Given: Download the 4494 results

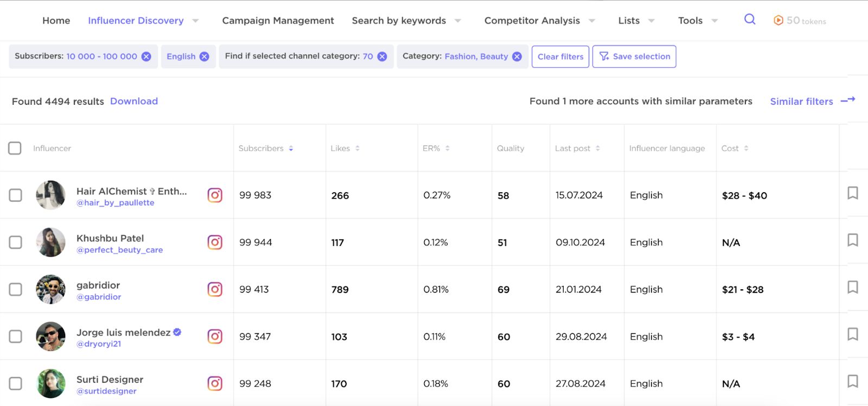Looking at the screenshot, I should click(134, 101).
